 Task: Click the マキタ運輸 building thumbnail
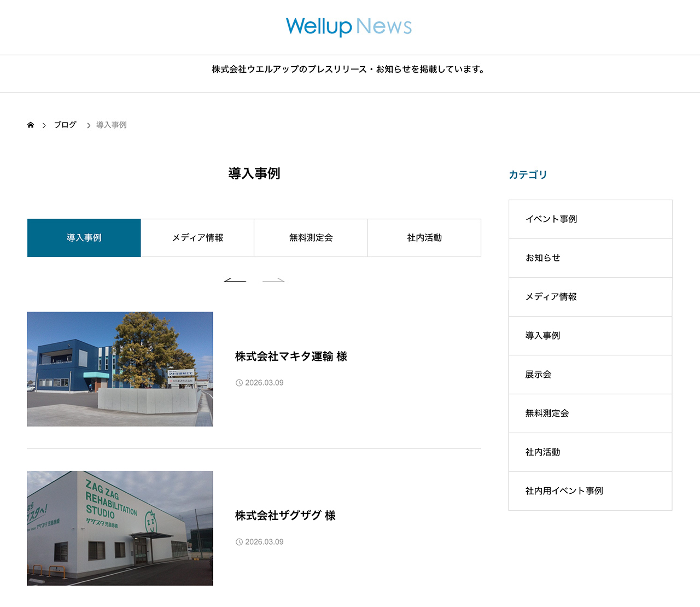click(x=120, y=369)
